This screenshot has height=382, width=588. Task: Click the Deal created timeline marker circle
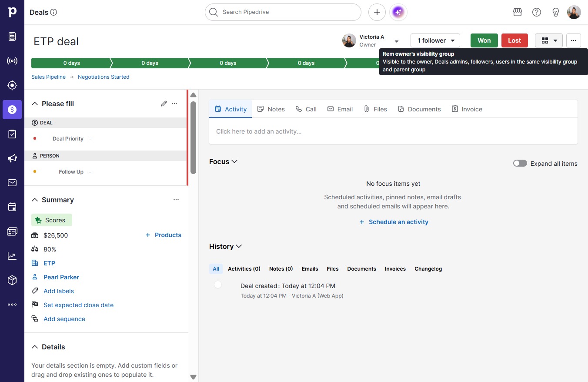218,285
